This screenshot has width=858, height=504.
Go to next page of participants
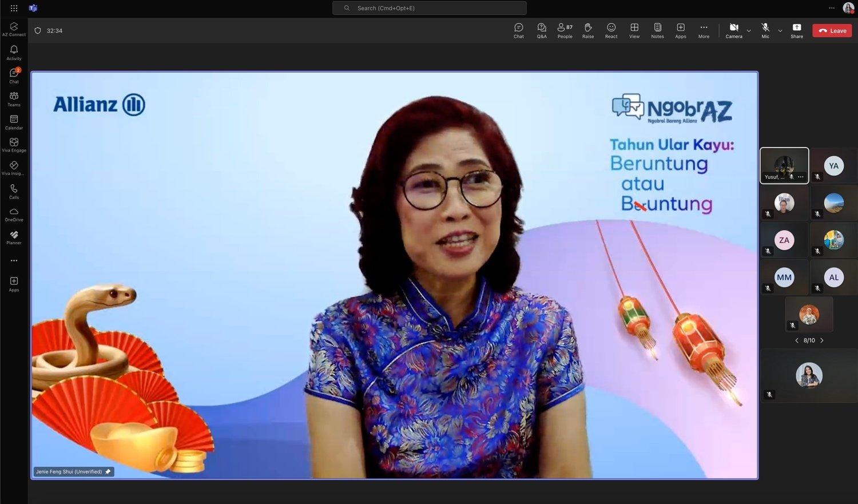point(822,340)
